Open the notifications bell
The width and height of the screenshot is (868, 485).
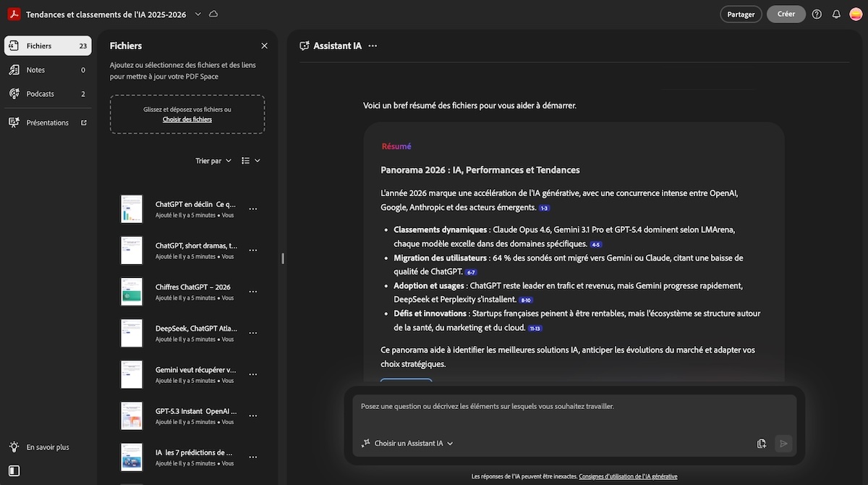836,14
